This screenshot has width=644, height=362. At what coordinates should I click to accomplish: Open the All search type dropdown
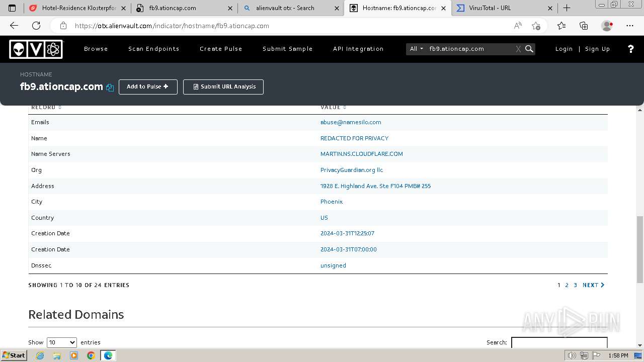tap(417, 49)
